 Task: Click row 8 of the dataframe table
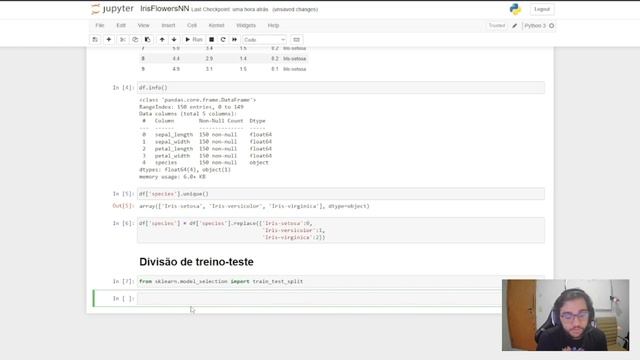click(224, 59)
